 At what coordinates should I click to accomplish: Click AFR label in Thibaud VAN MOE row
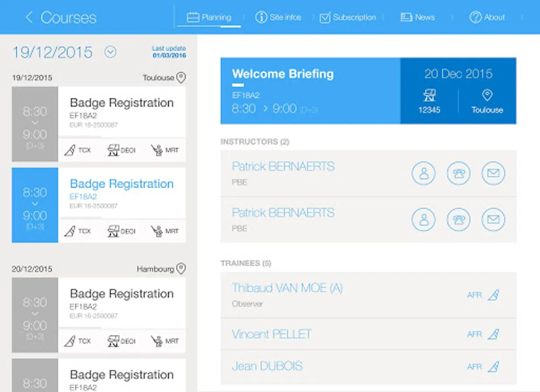[x=474, y=295]
